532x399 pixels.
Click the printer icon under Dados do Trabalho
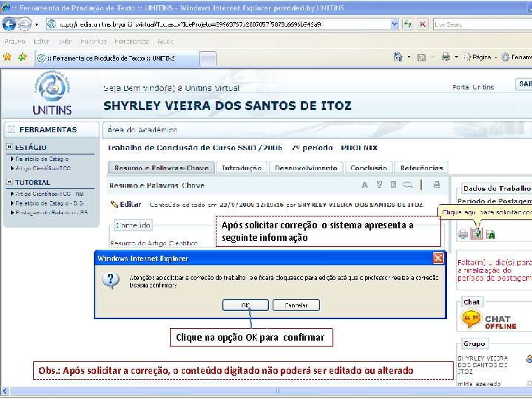(463, 233)
